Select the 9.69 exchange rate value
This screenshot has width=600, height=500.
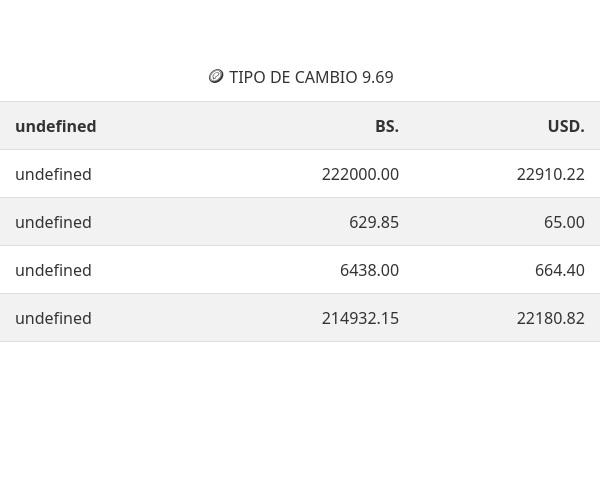(378, 77)
